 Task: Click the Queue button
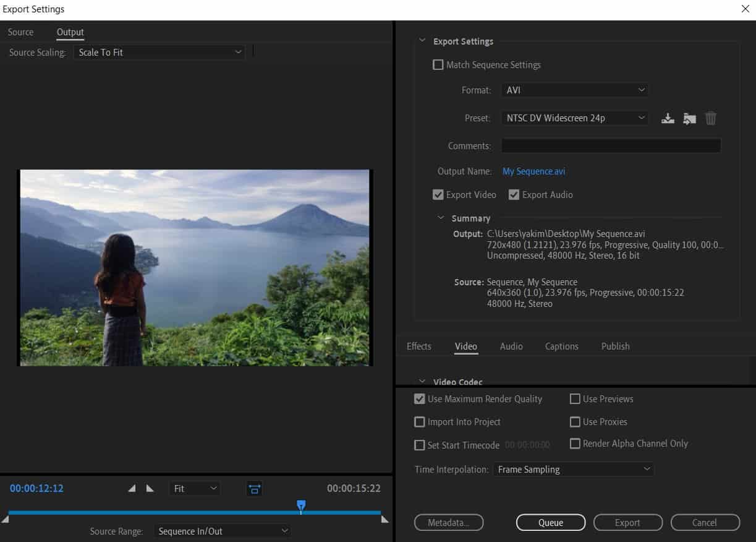coord(550,522)
